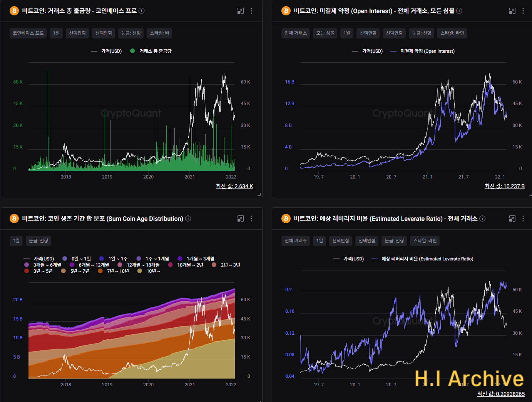Toggle 10년 ~ legend series

click(149, 271)
